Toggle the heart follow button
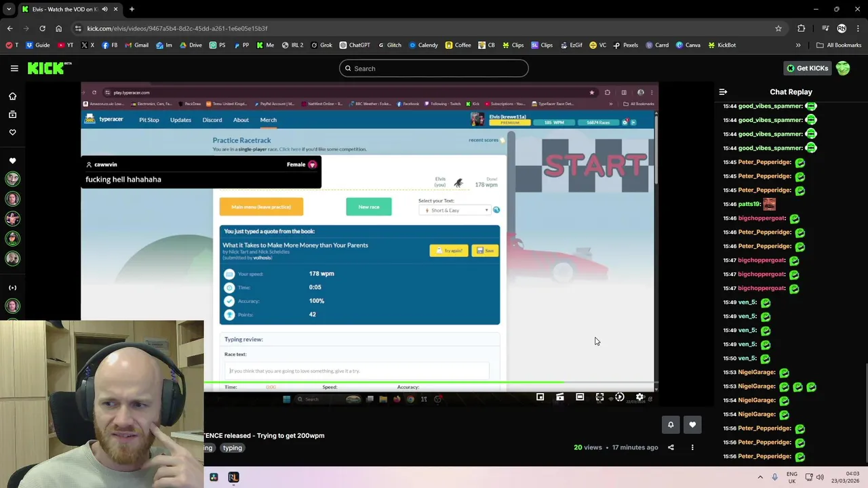868x488 pixels. pyautogui.click(x=692, y=425)
